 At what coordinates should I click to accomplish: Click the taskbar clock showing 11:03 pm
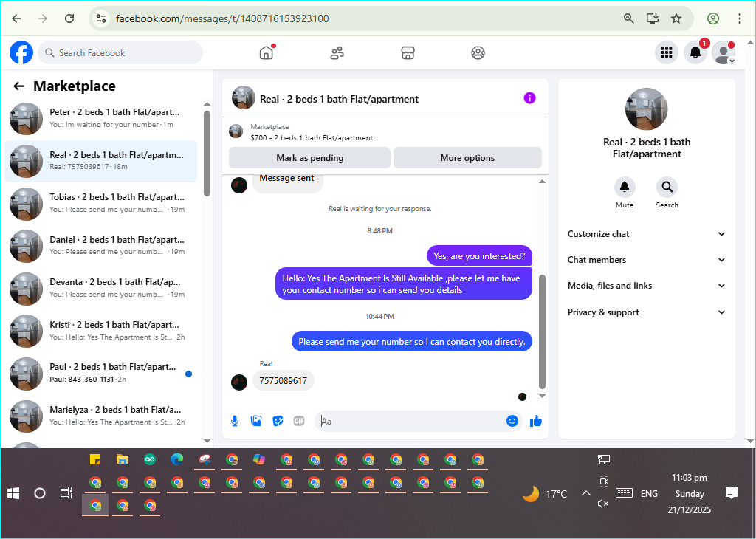coord(689,478)
